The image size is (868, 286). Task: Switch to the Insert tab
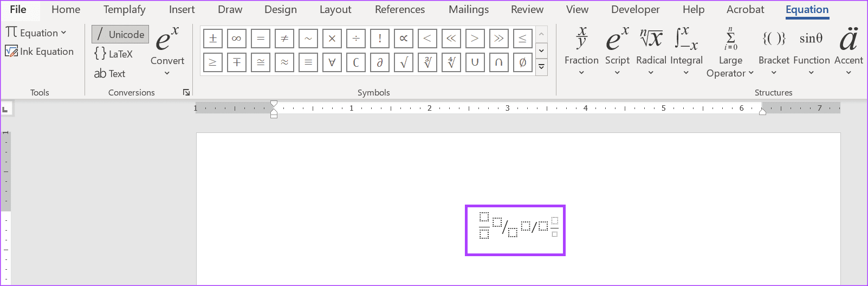click(182, 9)
